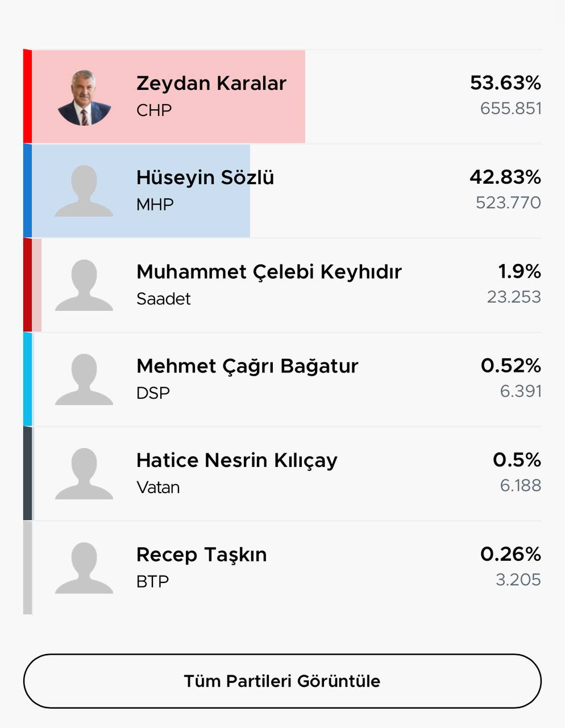Click the red CHP color stripe

tap(27, 97)
